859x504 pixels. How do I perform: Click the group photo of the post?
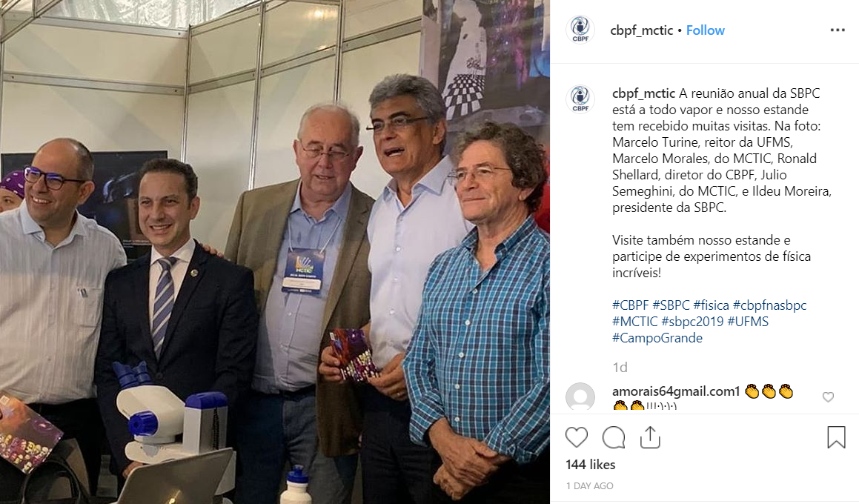click(x=274, y=252)
